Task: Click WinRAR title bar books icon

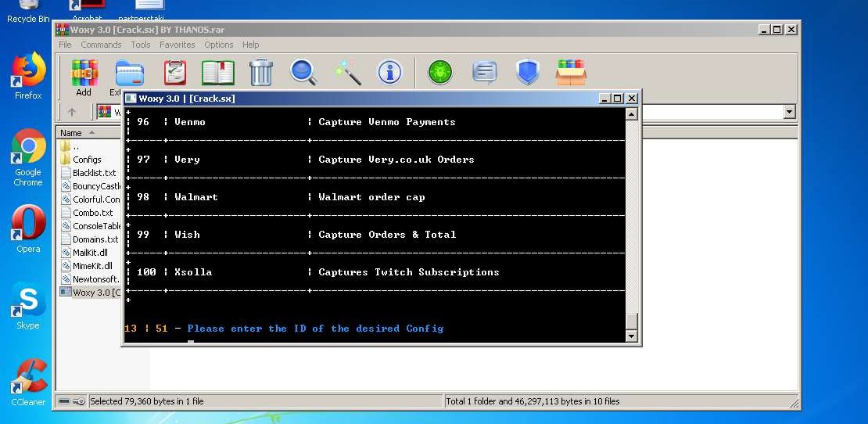Action: pyautogui.click(x=62, y=30)
